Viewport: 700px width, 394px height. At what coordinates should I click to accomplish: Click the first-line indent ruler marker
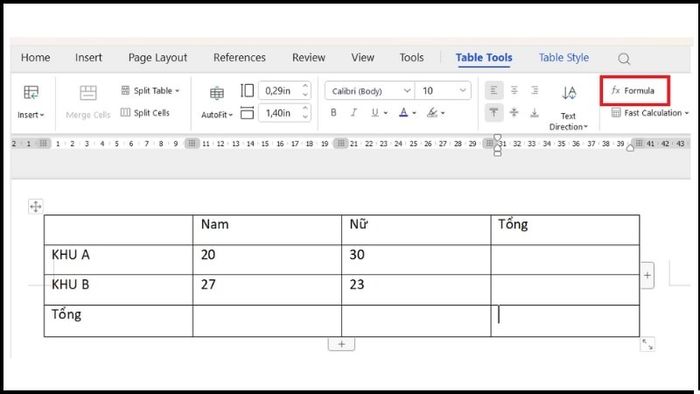click(x=497, y=138)
